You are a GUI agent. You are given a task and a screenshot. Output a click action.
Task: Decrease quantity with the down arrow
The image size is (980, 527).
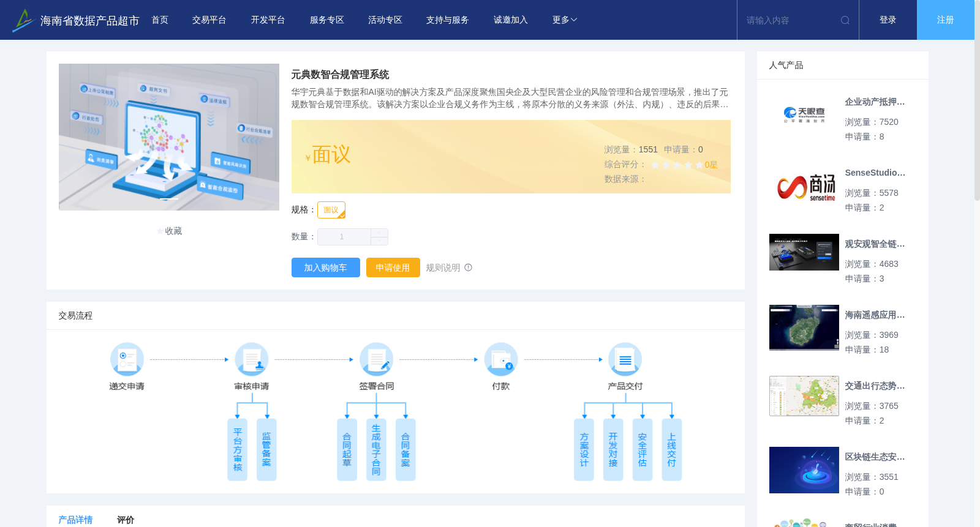click(379, 241)
